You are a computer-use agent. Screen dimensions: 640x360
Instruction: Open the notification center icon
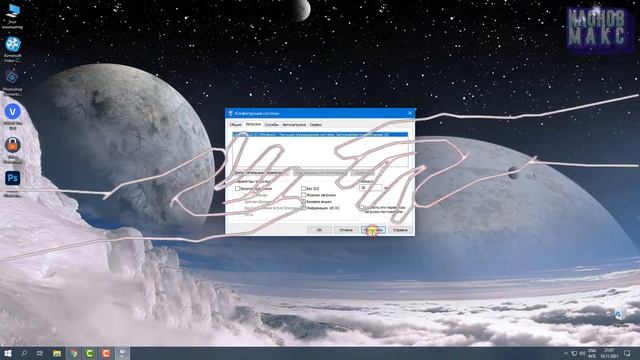click(x=627, y=353)
